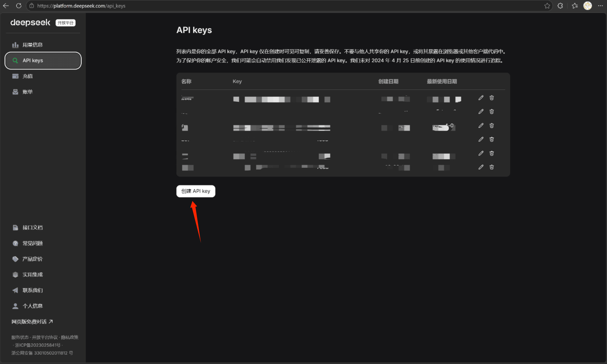Open the browser three-dot settings menu
This screenshot has height=364, width=607.
600,6
